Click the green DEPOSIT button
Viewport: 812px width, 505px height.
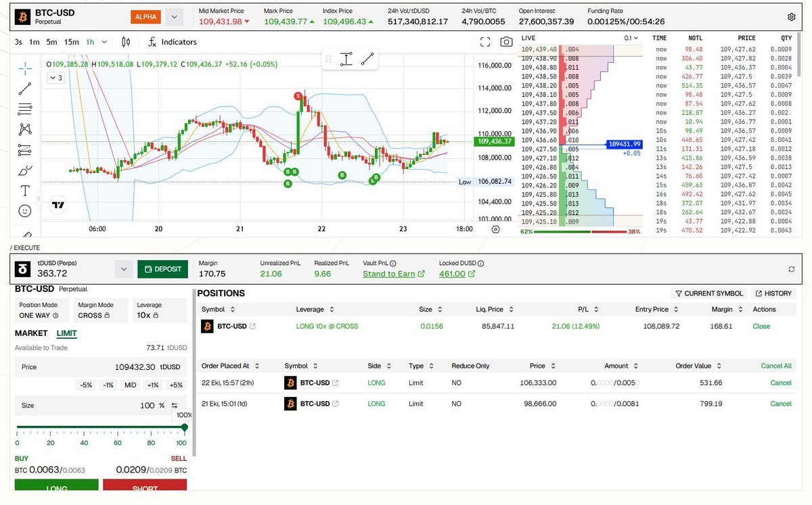(x=162, y=269)
